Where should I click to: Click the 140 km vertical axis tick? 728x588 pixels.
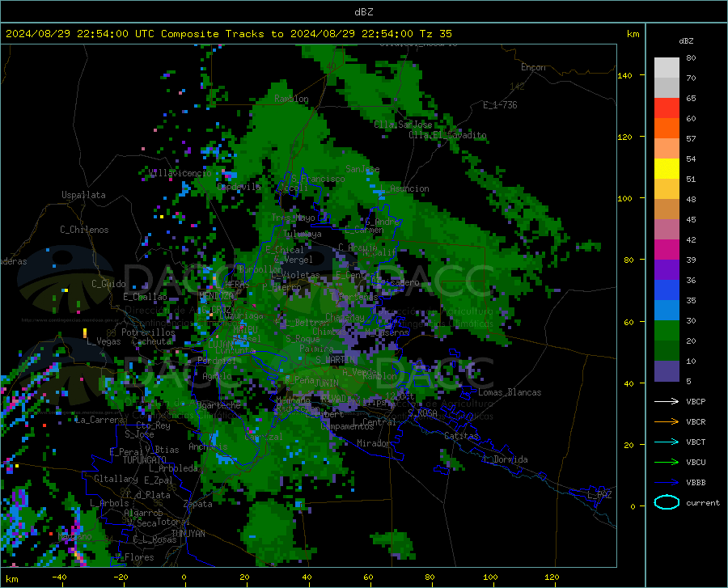point(624,75)
